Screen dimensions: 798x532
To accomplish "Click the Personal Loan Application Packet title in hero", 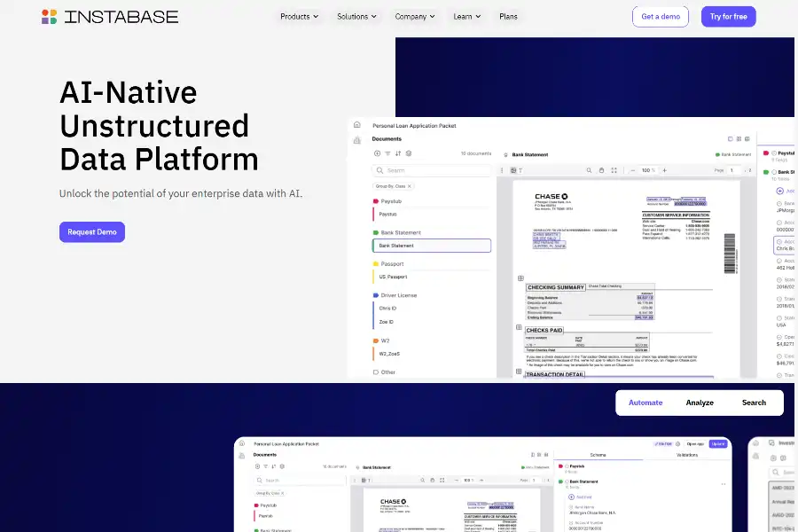I will click(414, 126).
